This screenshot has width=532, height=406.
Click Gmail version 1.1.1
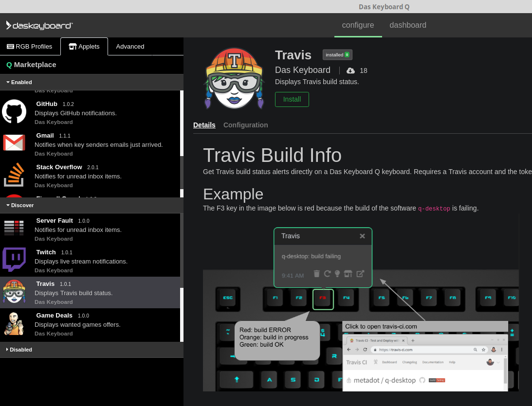[65, 136]
